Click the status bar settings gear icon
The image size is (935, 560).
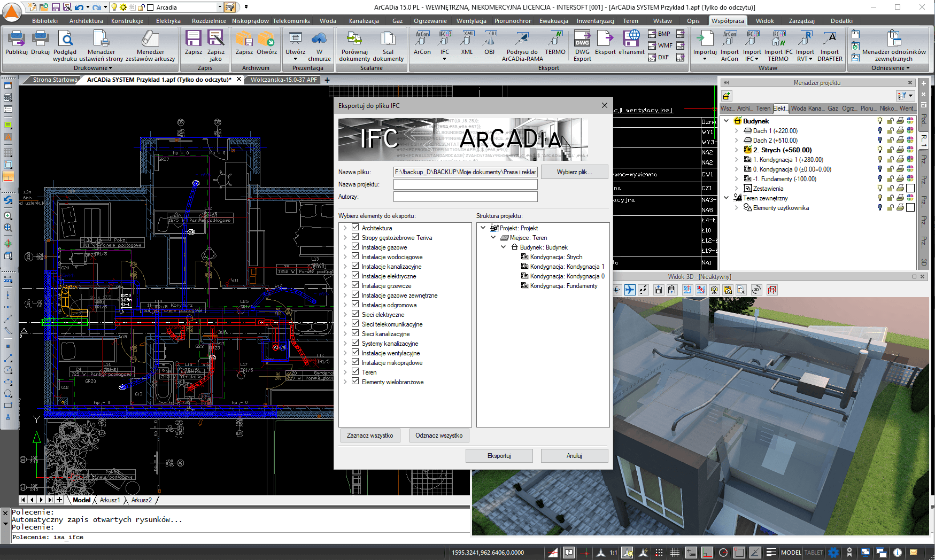833,553
